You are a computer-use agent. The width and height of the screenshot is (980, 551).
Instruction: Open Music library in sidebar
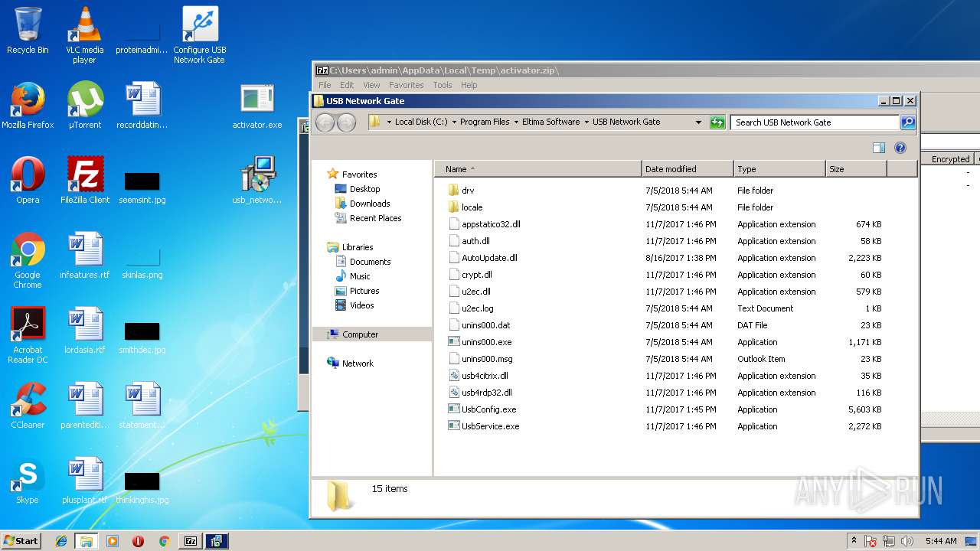[353, 276]
